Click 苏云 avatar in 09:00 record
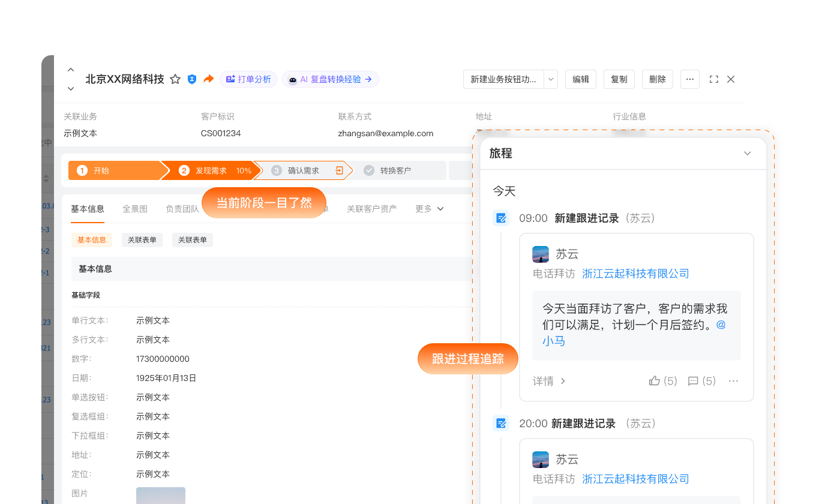The width and height of the screenshot is (816, 504). [541, 254]
